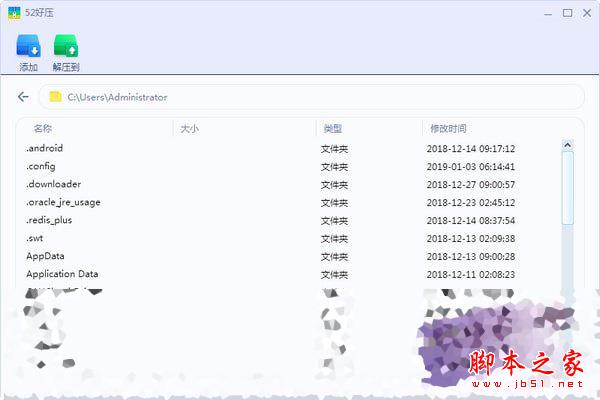Click the vertical scrollbar thumb
The height and width of the screenshot is (400, 600).
[567, 188]
